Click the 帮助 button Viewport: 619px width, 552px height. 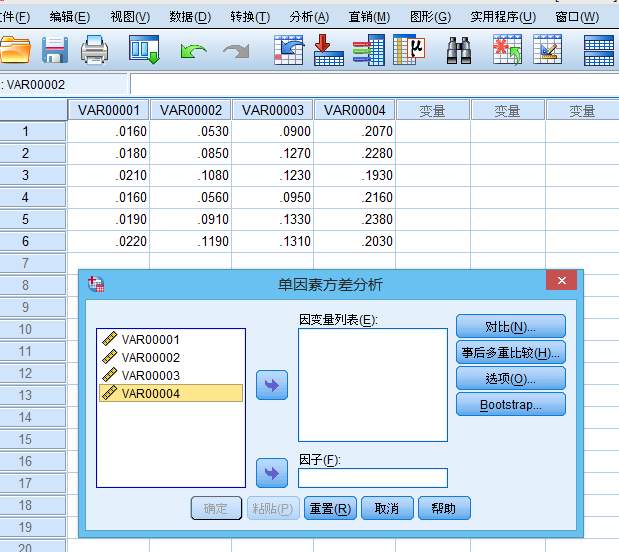[x=444, y=508]
